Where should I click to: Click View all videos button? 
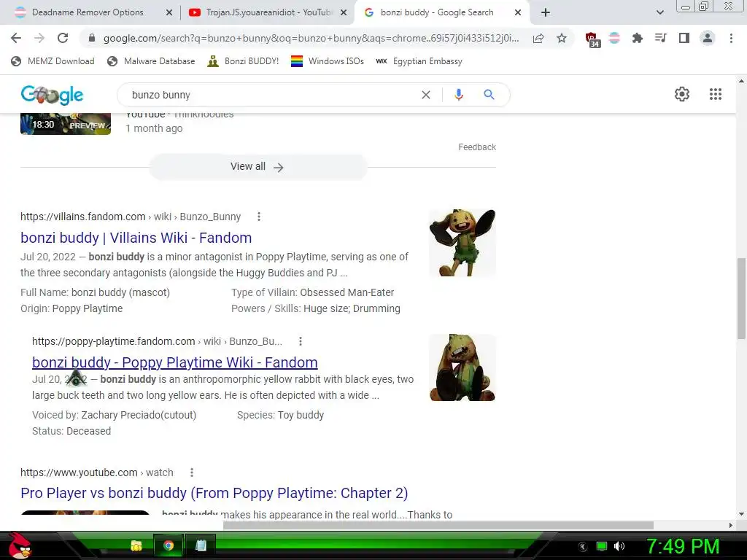pos(258,167)
